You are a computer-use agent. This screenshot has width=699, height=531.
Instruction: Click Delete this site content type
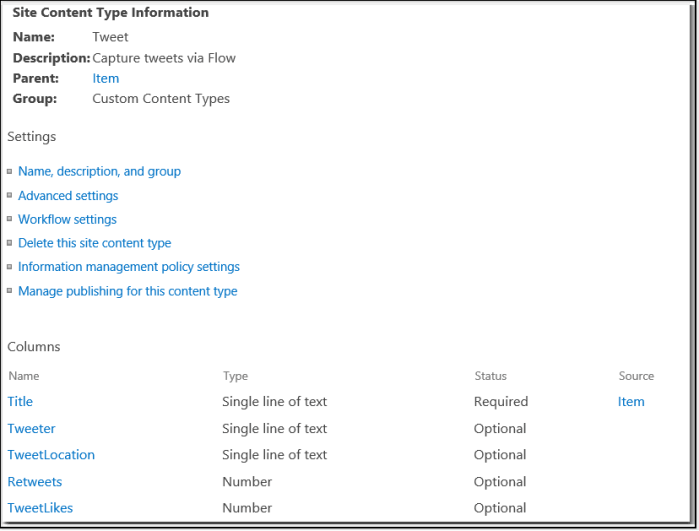pyautogui.click(x=94, y=243)
